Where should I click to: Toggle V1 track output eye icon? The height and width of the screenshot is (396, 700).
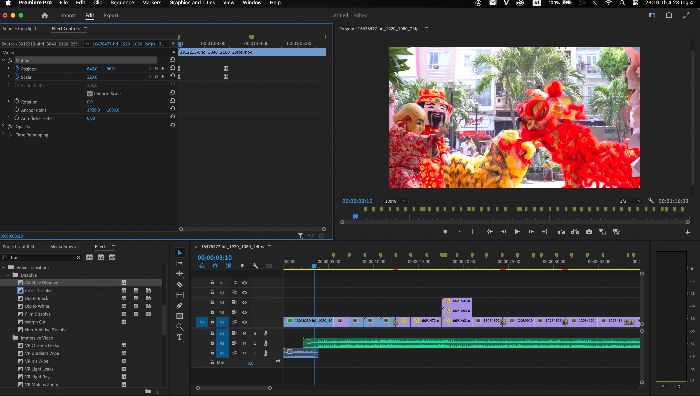point(244,322)
